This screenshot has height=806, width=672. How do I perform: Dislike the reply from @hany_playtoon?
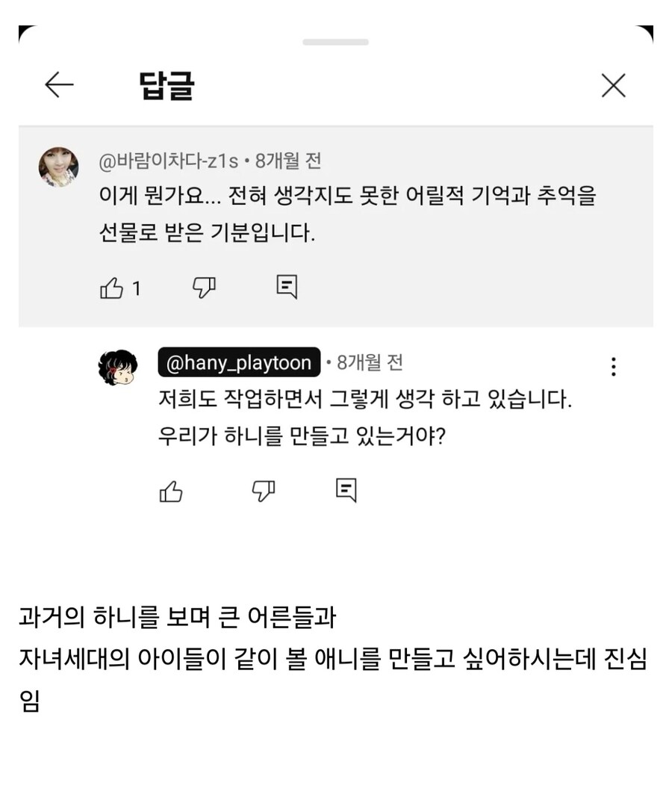pyautogui.click(x=263, y=490)
